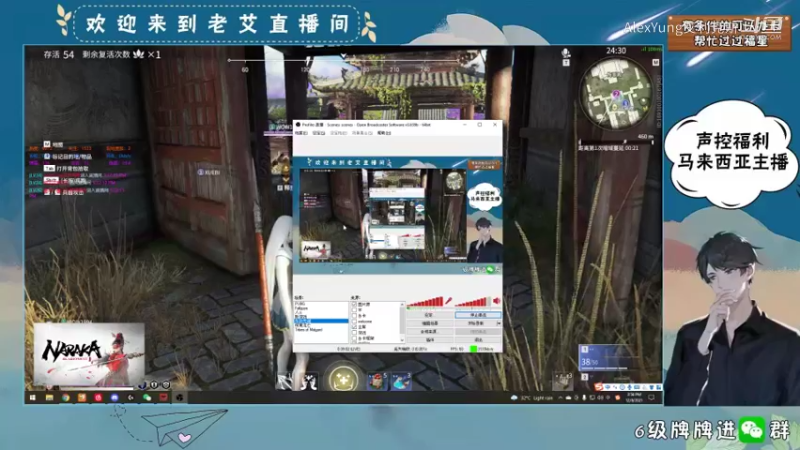The image size is (800, 450).
Task: Open the orange app icon next to Chrome
Action: 82,397
